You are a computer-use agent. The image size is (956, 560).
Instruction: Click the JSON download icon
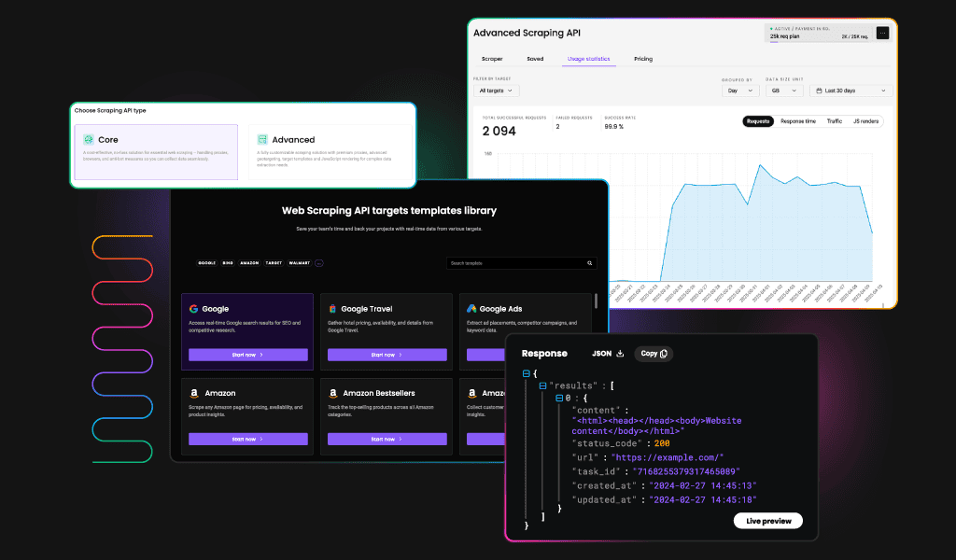click(620, 354)
